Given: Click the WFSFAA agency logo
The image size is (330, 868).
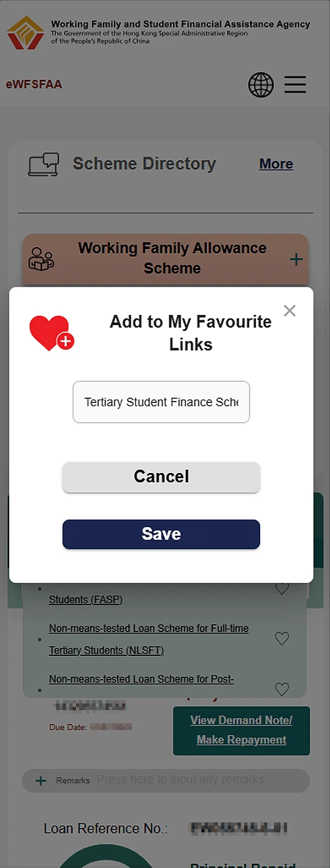Looking at the screenshot, I should [26, 33].
